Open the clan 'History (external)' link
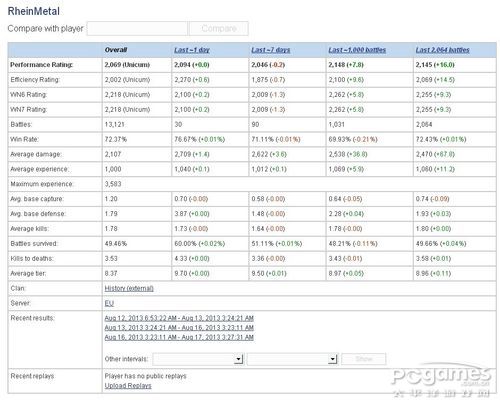 (129, 288)
